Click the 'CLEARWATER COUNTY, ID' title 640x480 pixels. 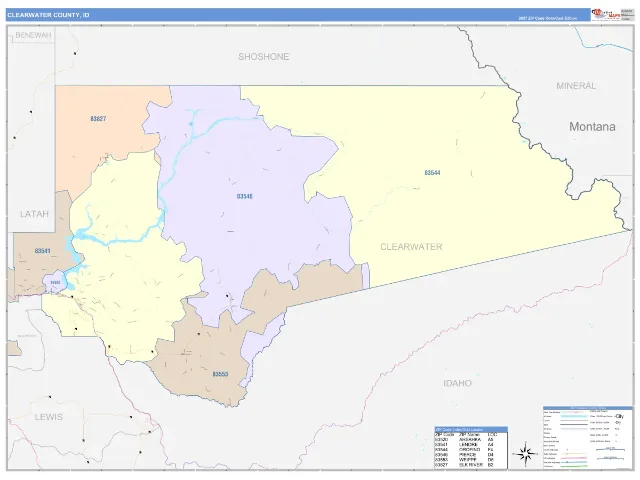coord(49,15)
